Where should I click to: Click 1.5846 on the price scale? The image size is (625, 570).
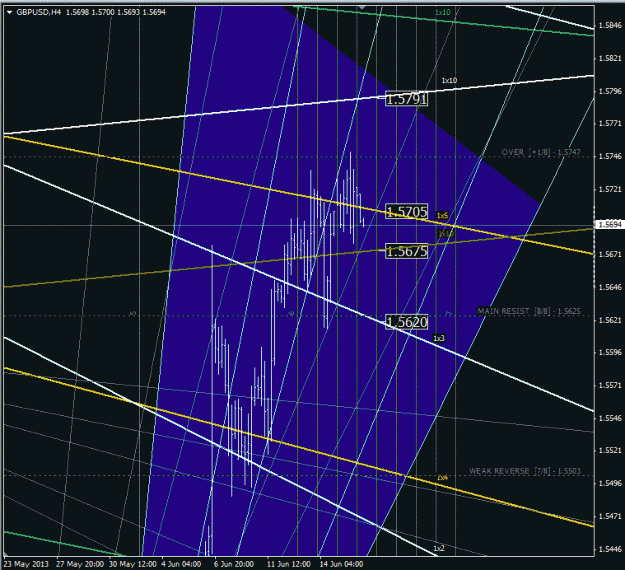(610, 26)
